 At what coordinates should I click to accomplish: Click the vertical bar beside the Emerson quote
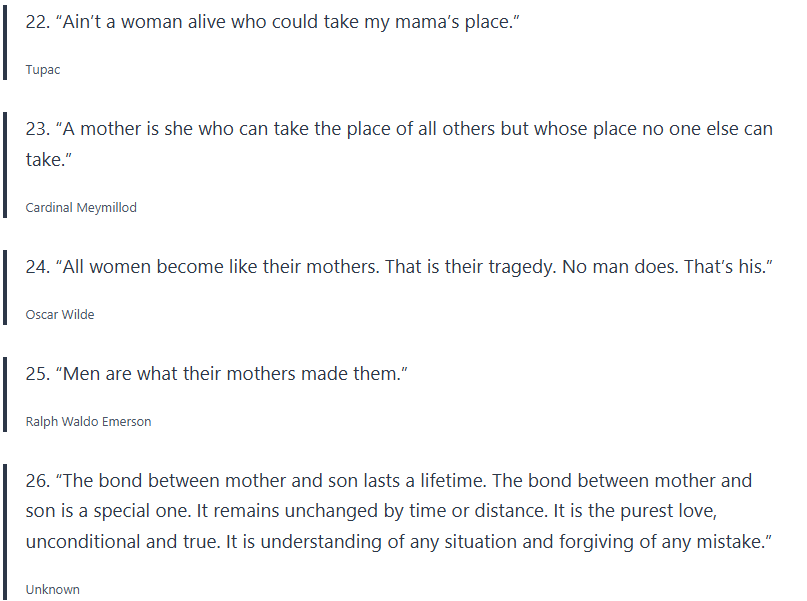click(5, 394)
